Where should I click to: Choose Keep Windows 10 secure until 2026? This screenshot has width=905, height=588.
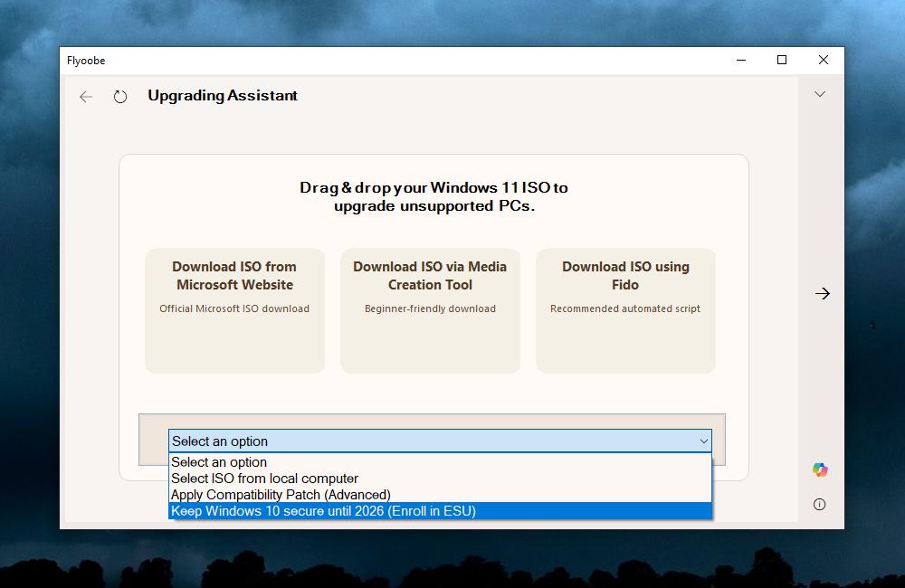tap(440, 511)
